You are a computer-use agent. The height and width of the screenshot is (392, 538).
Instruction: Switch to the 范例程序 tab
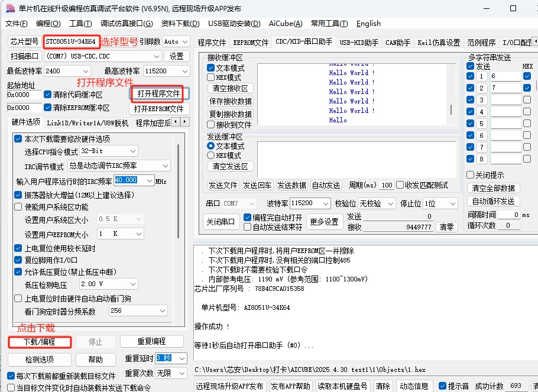481,43
